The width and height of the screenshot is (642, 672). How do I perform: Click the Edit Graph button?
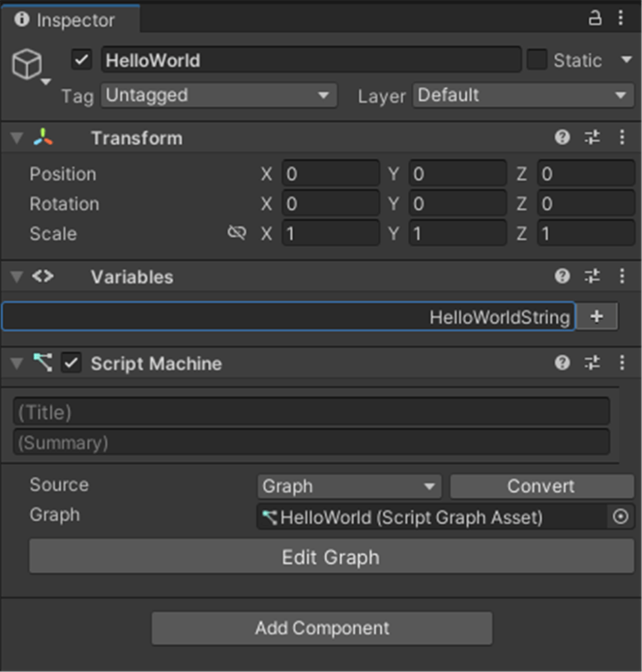[x=331, y=557]
